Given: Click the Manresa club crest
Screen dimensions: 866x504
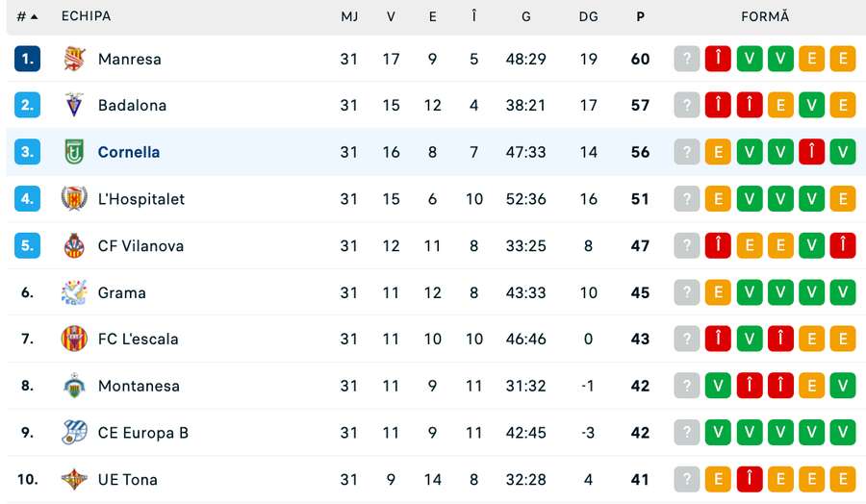Looking at the screenshot, I should pyautogui.click(x=74, y=59).
